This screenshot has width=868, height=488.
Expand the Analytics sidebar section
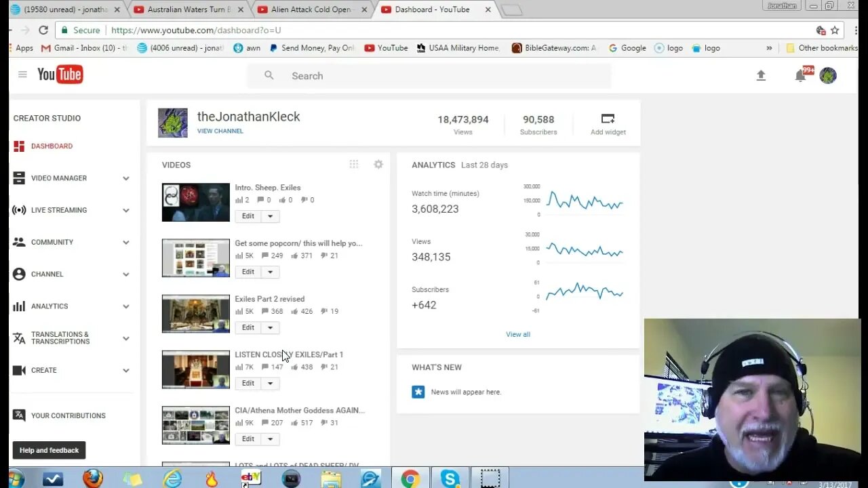125,306
